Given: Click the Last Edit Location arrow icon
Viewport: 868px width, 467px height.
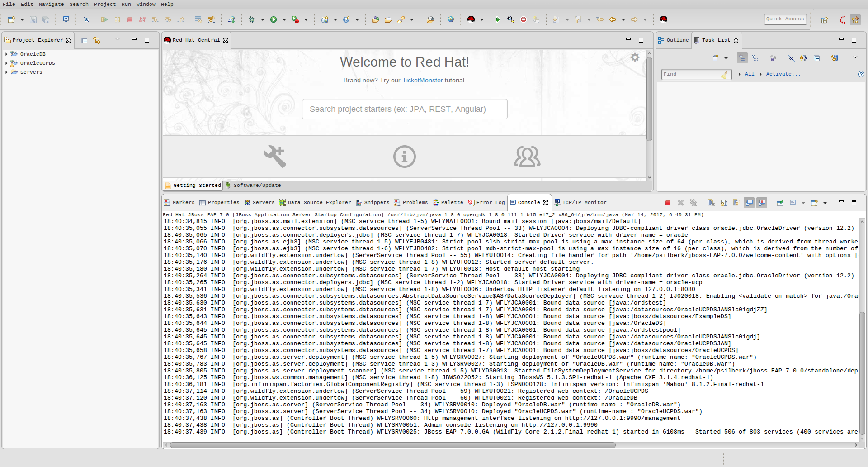Looking at the screenshot, I should coord(600,19).
